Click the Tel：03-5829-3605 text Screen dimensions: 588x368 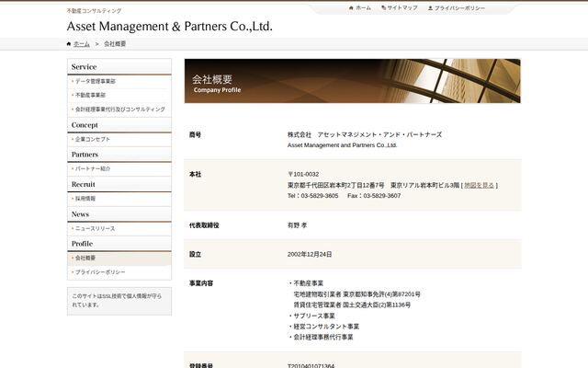point(312,196)
